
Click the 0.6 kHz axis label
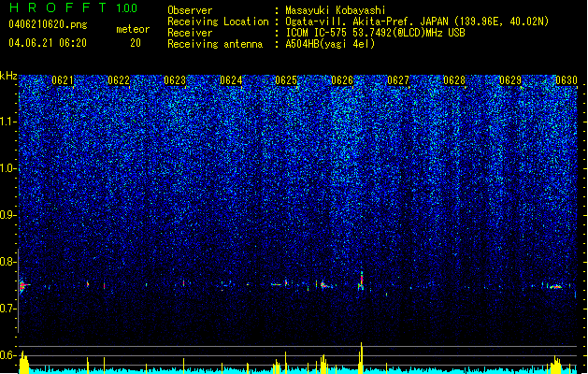point(7,355)
